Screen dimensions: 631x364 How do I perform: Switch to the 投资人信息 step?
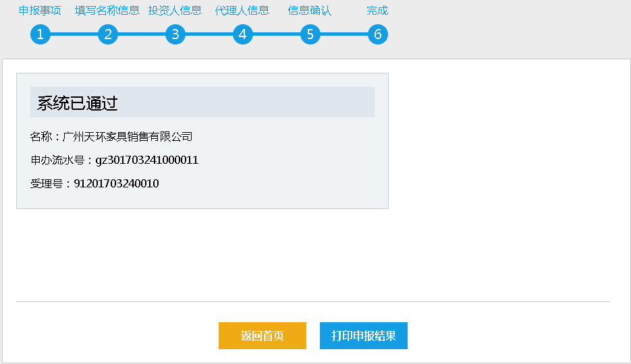tap(175, 11)
